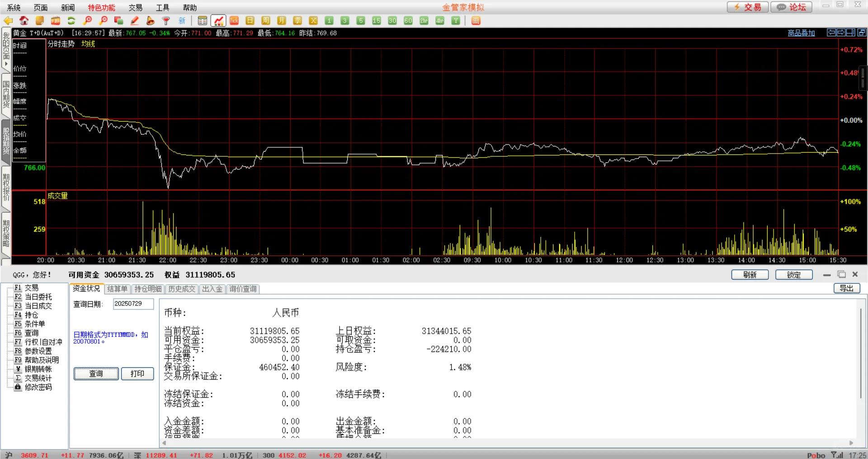
Task: Select the 30-minute period icon
Action: 392,21
